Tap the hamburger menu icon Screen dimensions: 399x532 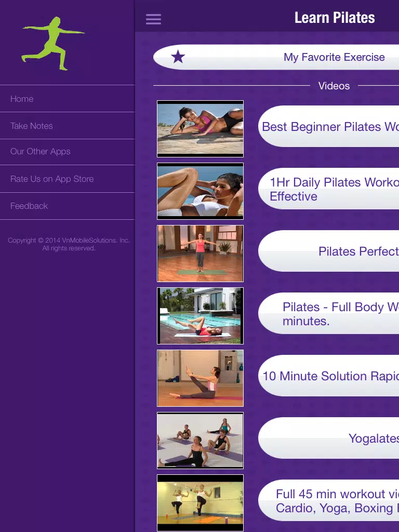click(x=153, y=19)
